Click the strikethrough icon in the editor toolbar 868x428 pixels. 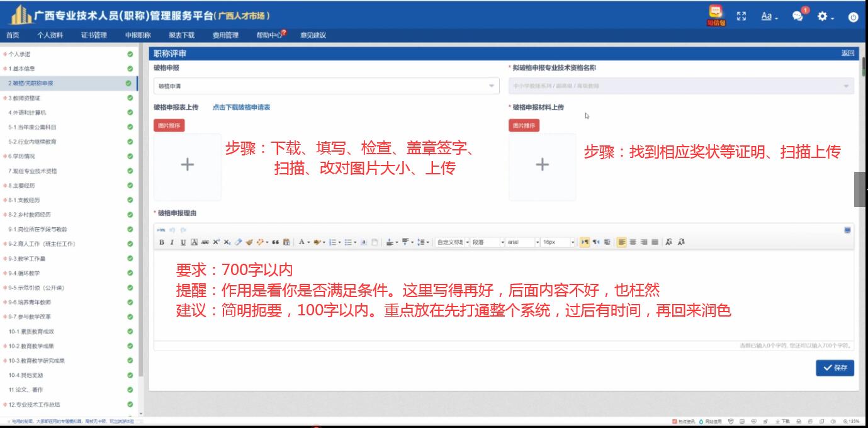point(204,242)
